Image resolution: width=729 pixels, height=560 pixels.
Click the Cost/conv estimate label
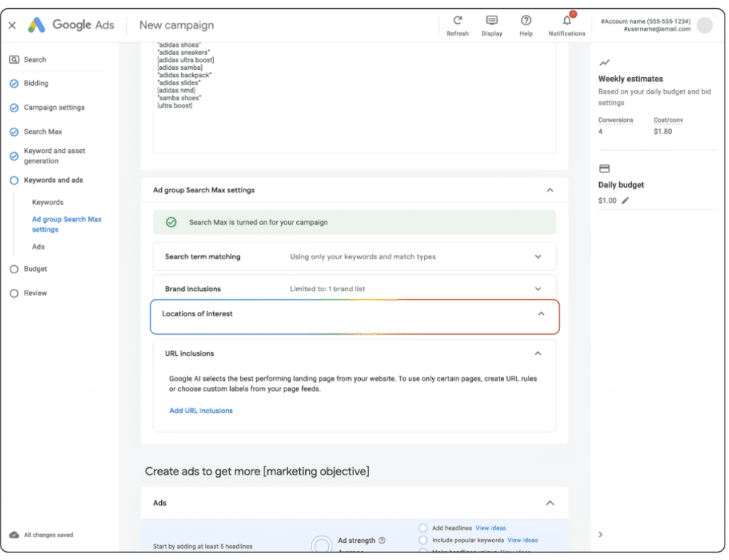668,120
